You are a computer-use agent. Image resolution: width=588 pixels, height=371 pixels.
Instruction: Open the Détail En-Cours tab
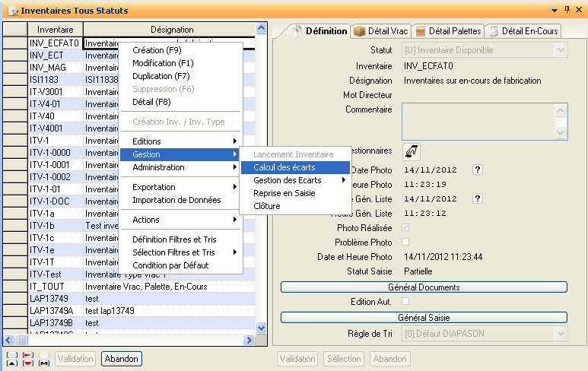(x=523, y=31)
